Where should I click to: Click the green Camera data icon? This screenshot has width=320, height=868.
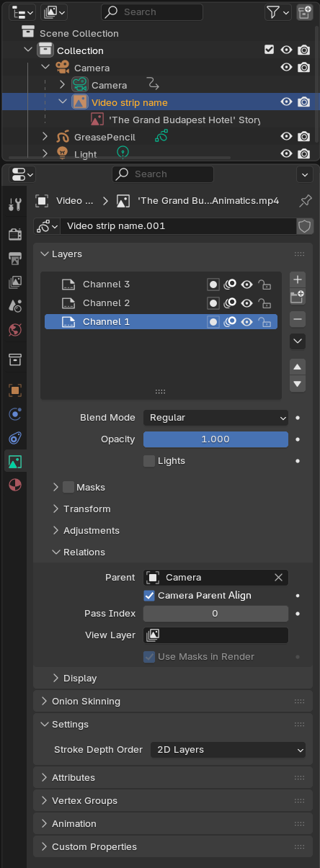[79, 85]
